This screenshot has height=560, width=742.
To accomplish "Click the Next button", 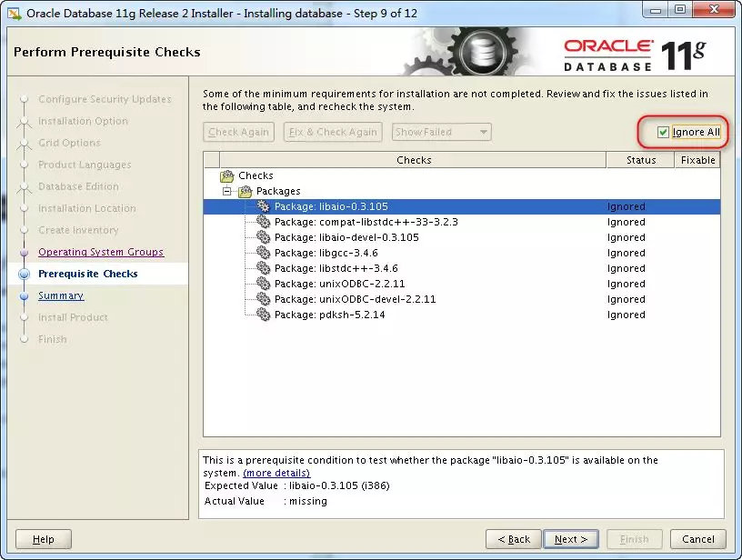I will 571,539.
